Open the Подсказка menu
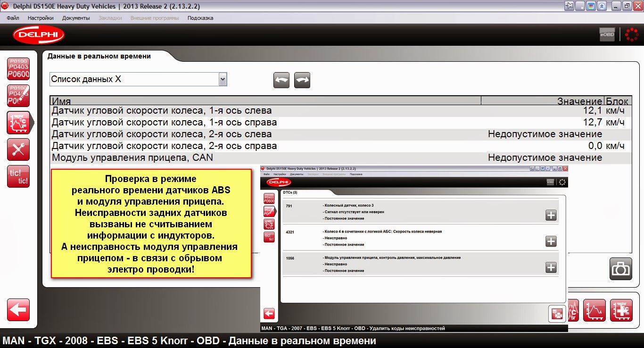 [200, 18]
